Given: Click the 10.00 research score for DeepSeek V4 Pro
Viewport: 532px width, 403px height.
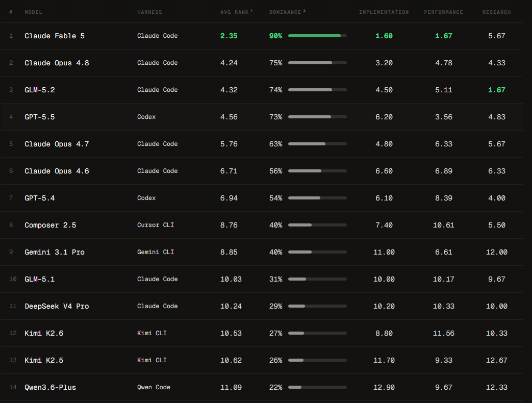Looking at the screenshot, I should [497, 306].
